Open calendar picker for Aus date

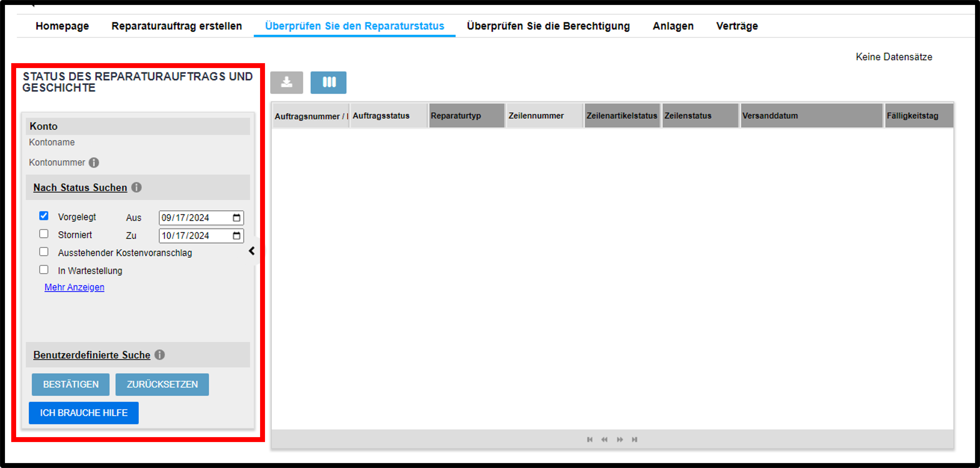tap(237, 218)
